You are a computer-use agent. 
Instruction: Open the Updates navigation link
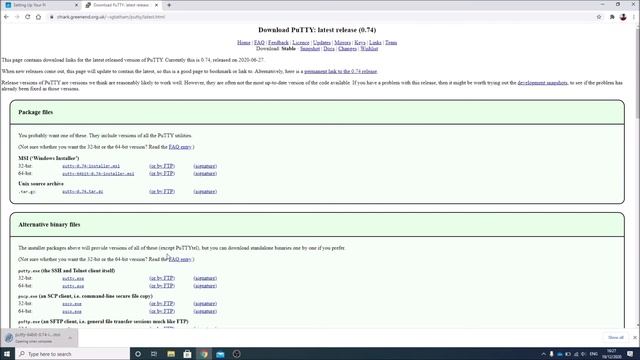point(322,42)
